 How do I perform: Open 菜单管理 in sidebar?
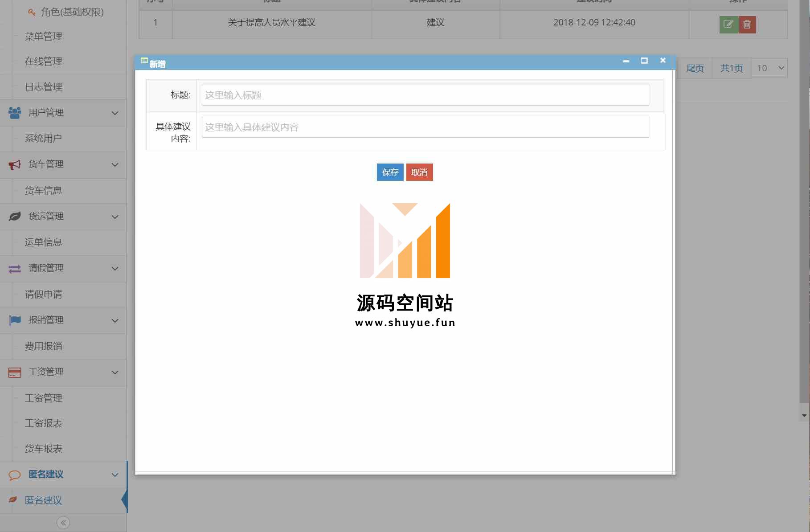coord(43,37)
